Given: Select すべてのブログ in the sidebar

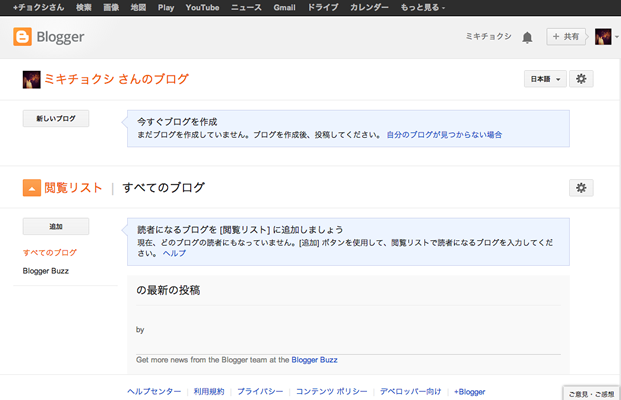Looking at the screenshot, I should click(50, 252).
